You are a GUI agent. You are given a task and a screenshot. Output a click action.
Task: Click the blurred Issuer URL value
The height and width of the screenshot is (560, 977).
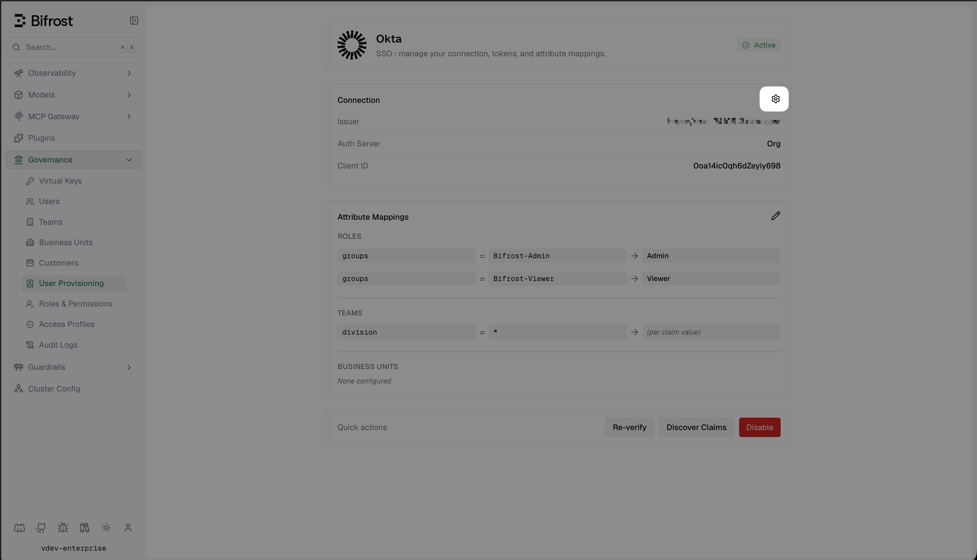723,122
